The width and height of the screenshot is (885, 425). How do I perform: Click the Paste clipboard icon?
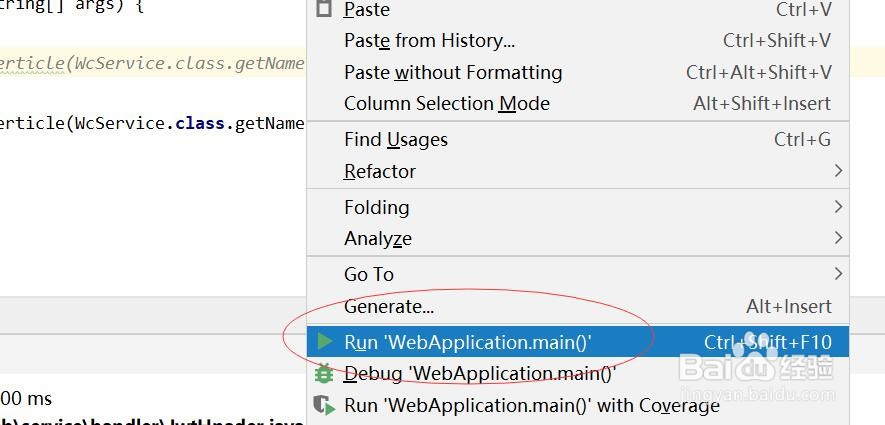[x=323, y=9]
